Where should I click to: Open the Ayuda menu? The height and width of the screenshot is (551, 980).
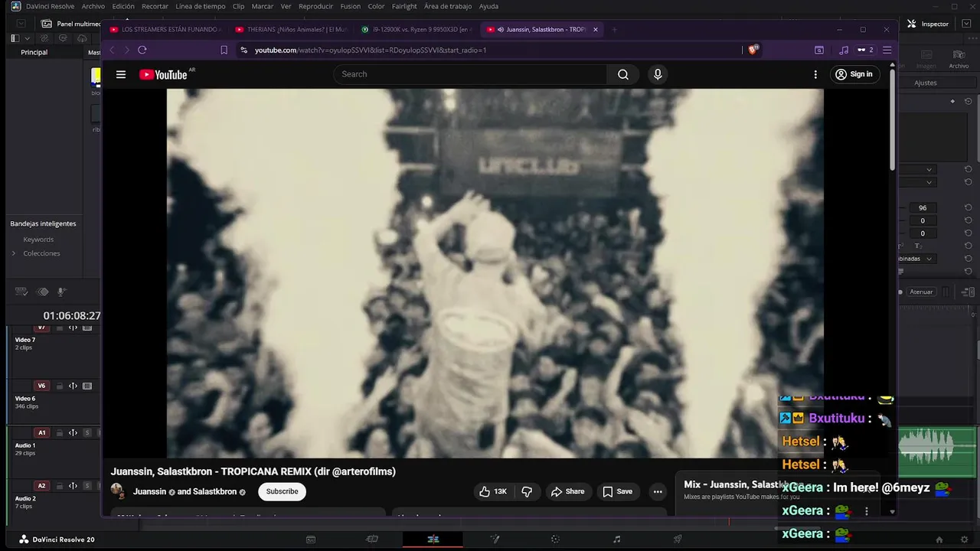click(x=488, y=6)
